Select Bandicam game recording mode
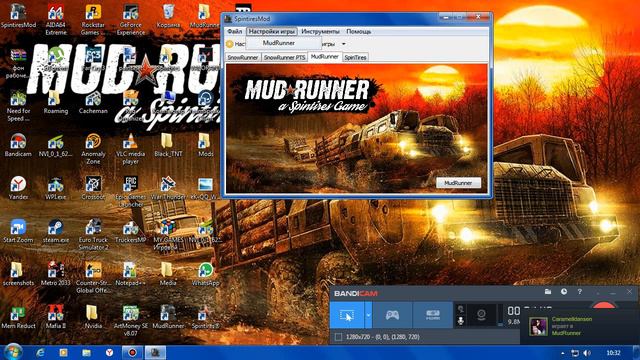This screenshot has height=360, width=640. 392,315
